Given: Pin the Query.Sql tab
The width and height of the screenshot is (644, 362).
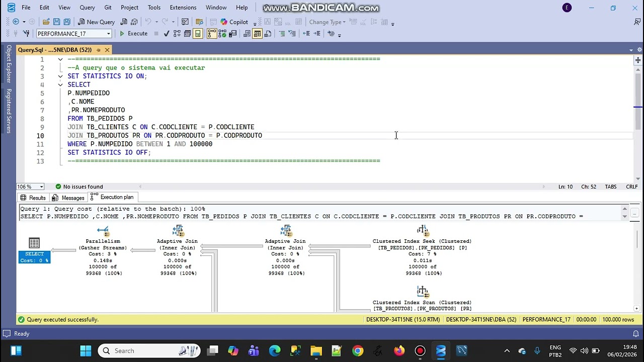Looking at the screenshot, I should [99, 50].
